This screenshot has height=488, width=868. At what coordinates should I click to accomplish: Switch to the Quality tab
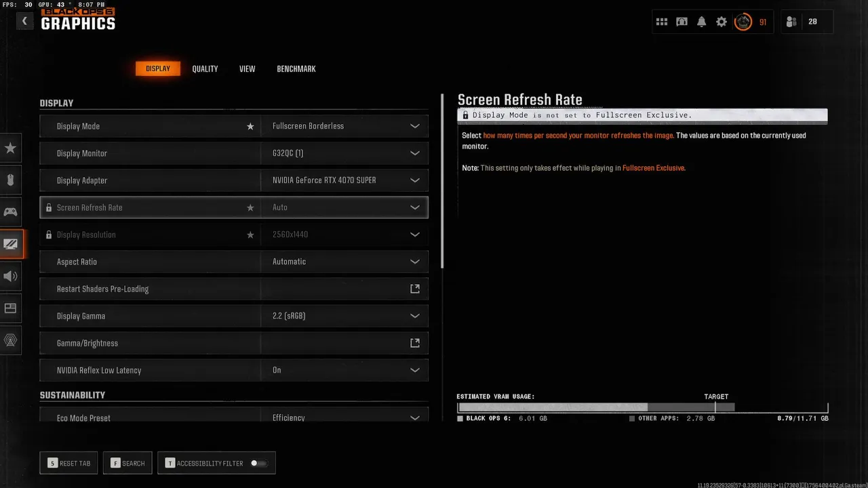[205, 68]
